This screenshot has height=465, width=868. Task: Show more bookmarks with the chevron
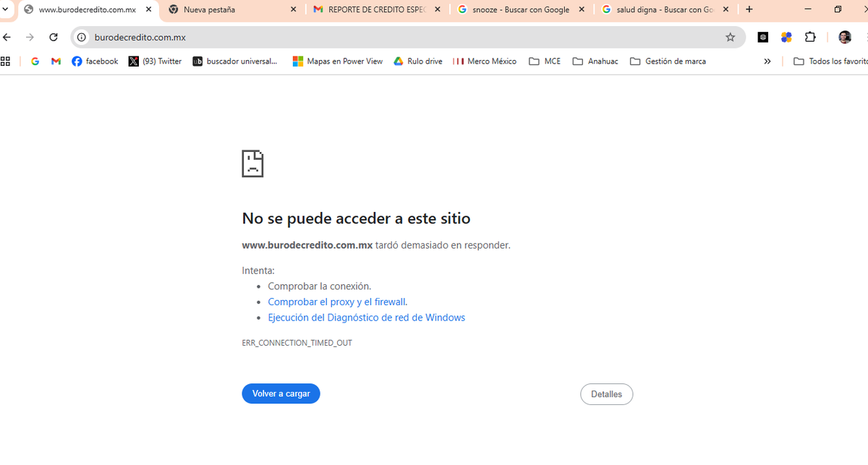tap(767, 61)
